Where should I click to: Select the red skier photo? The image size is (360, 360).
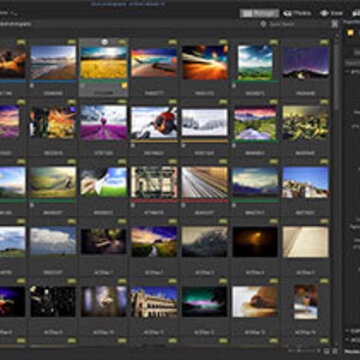tap(154, 122)
